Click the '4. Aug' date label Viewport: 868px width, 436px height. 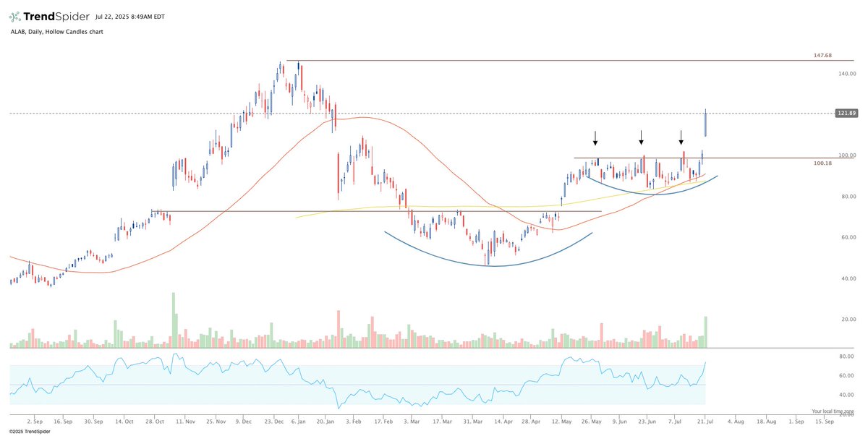coord(735,420)
